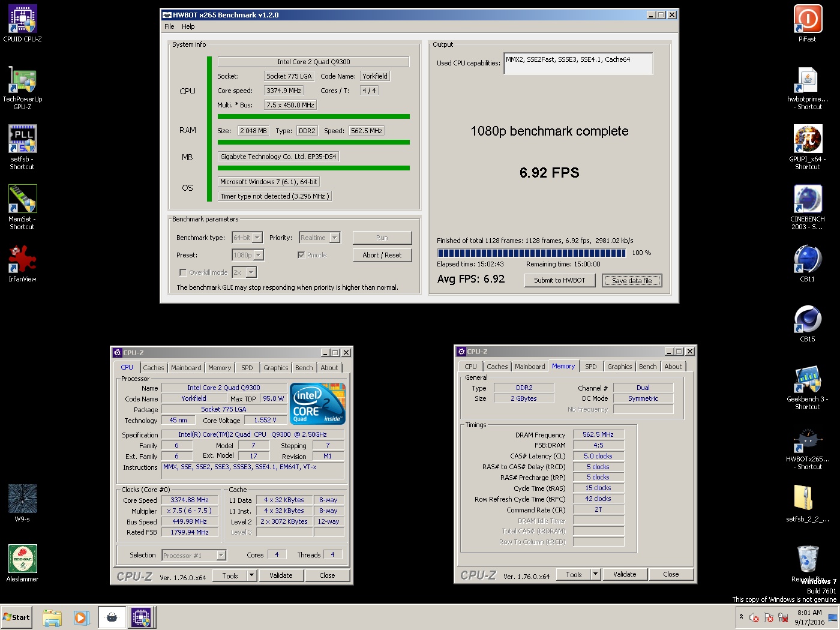Click Validate in the right CPU-Z window
The height and width of the screenshot is (630, 840).
pos(625,574)
